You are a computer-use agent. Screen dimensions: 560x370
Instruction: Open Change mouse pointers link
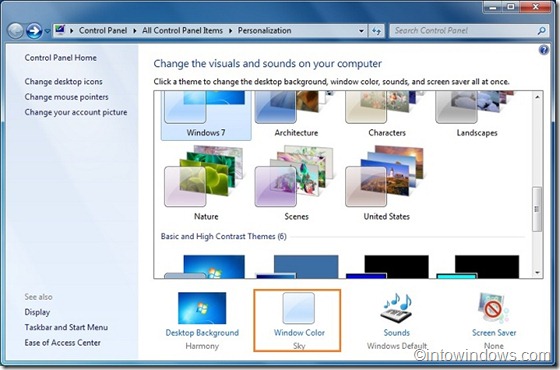tap(66, 97)
